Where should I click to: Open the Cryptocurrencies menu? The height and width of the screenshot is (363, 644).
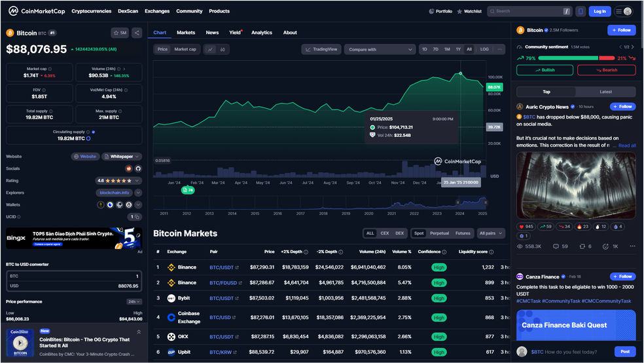(92, 11)
